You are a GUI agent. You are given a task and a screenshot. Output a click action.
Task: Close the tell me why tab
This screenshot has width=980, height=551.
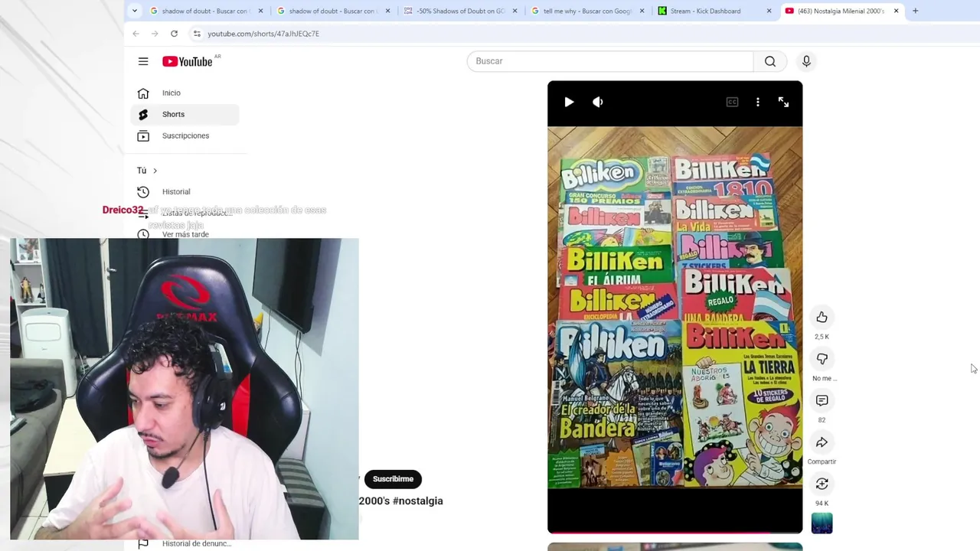pos(642,11)
